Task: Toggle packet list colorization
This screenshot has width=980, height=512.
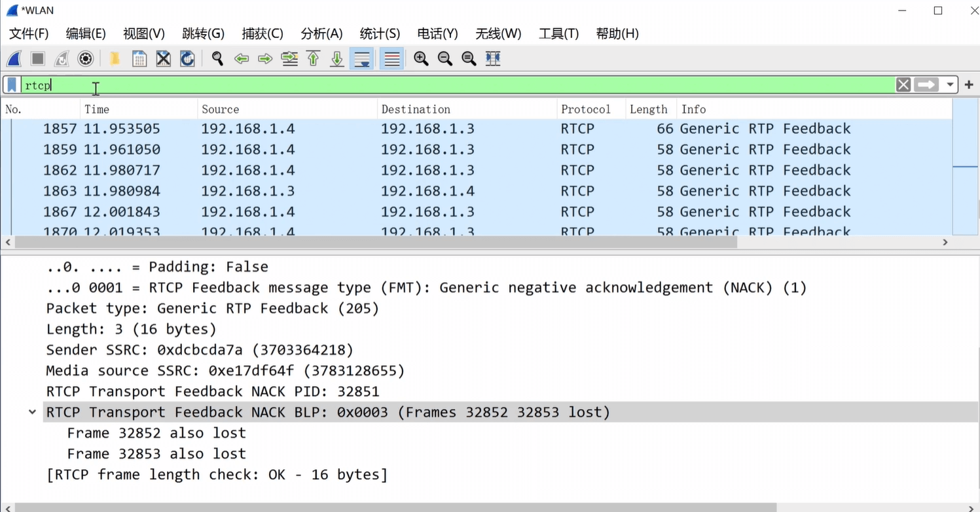Action: pyautogui.click(x=391, y=59)
